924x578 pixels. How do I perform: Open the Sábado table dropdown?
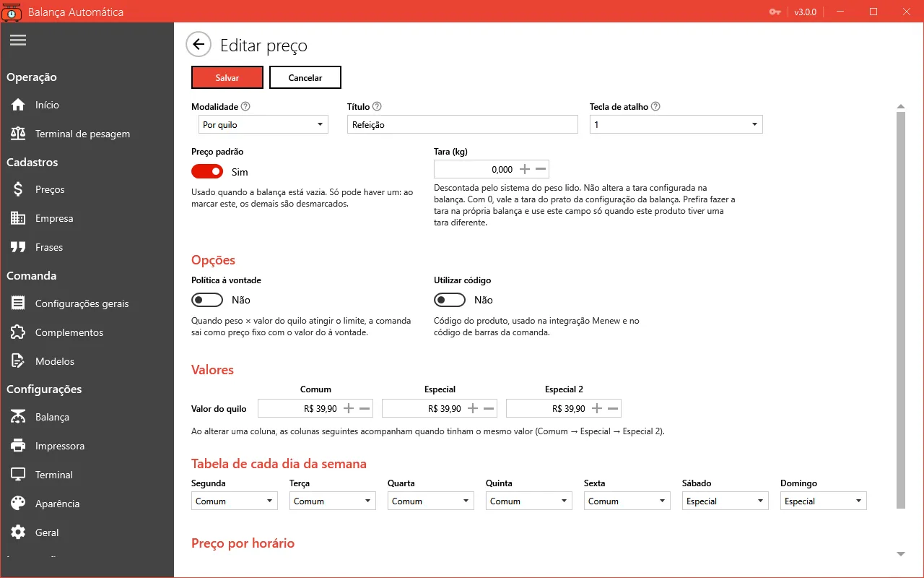[725, 501]
